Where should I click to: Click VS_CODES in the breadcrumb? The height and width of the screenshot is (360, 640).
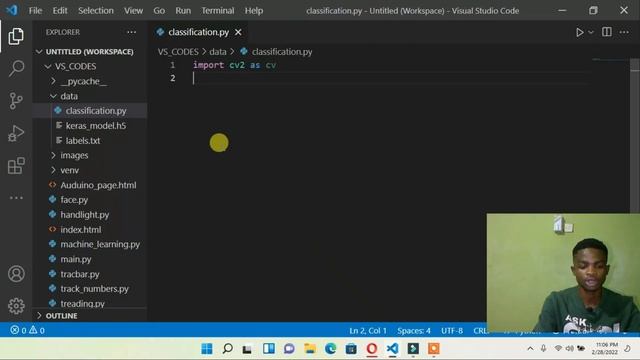(x=178, y=52)
